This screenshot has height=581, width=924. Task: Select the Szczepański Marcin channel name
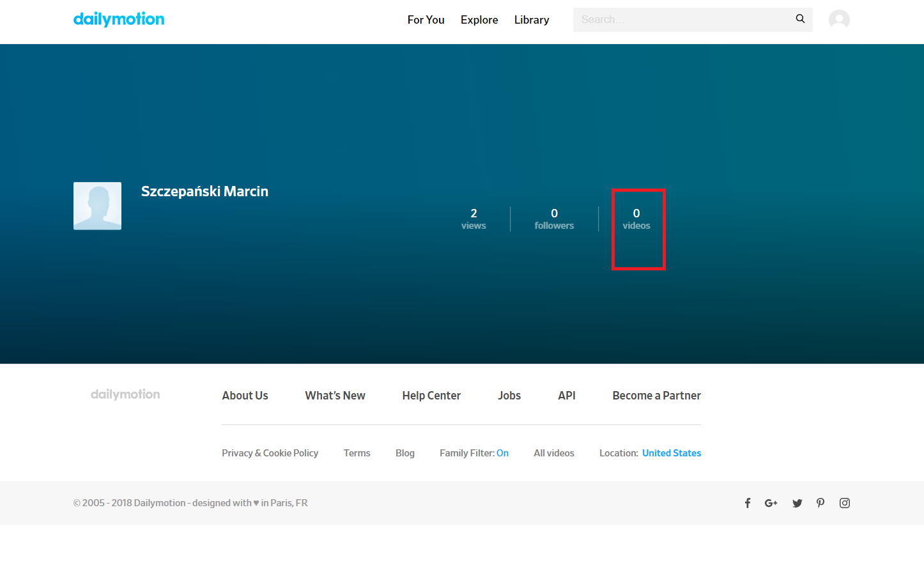coord(204,191)
